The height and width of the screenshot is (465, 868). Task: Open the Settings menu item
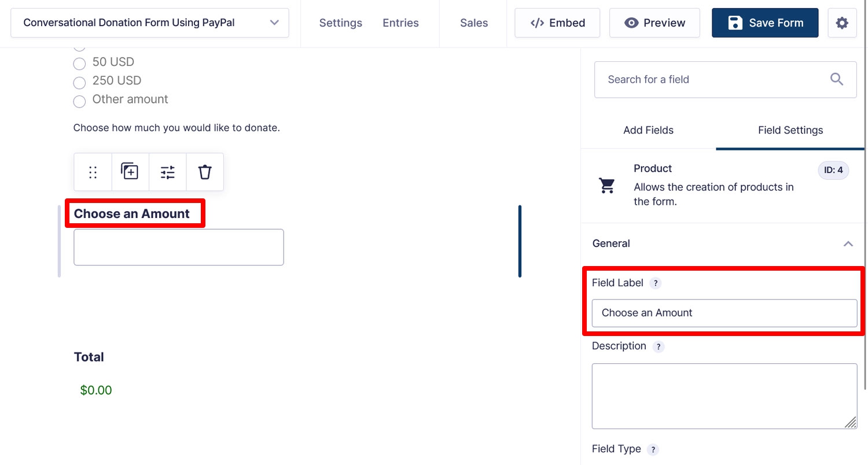tap(341, 23)
